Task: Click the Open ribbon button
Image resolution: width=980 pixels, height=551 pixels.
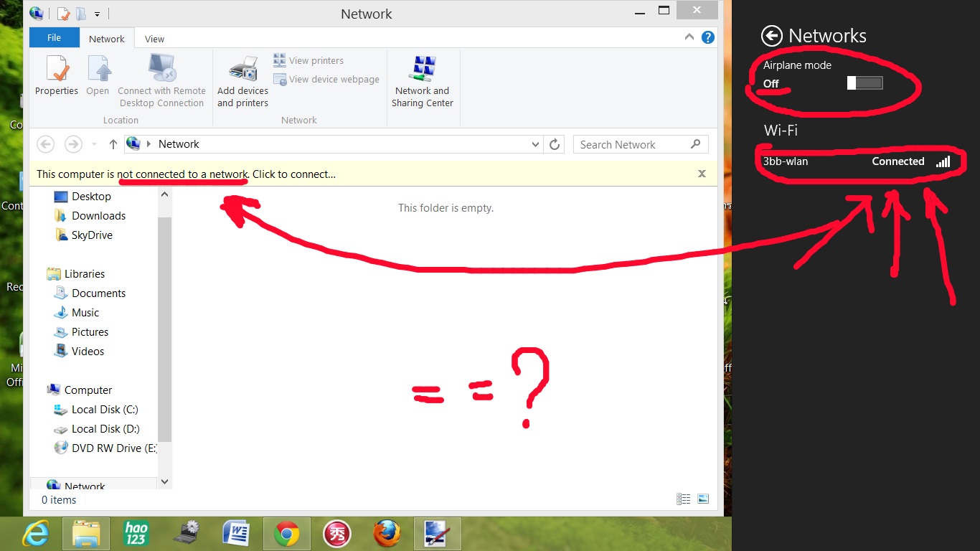Action: coord(98,76)
